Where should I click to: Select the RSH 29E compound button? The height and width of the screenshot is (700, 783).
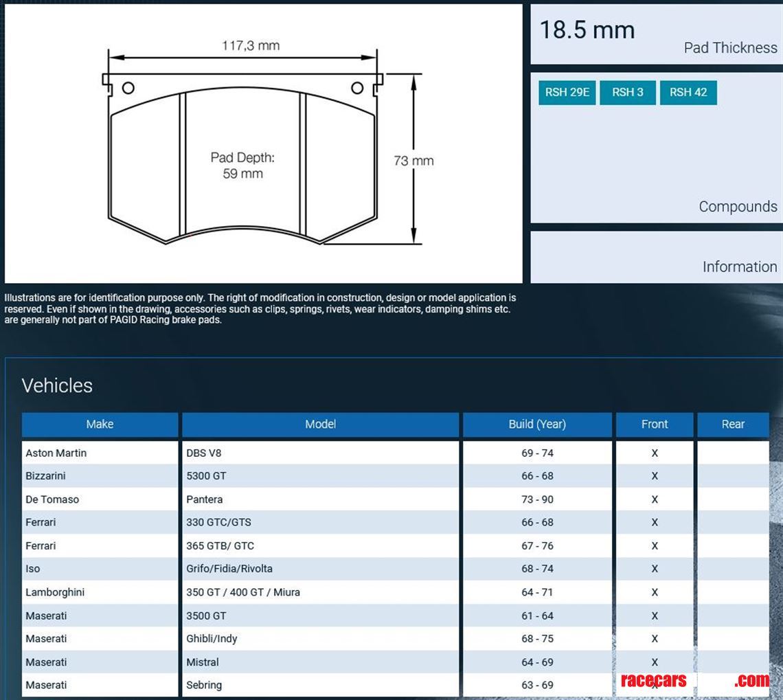[x=567, y=93]
